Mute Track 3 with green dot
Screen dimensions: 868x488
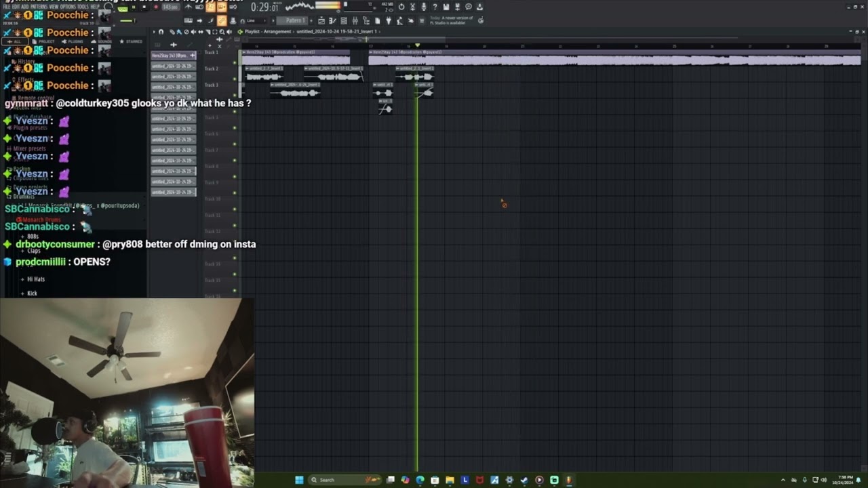[x=235, y=96]
